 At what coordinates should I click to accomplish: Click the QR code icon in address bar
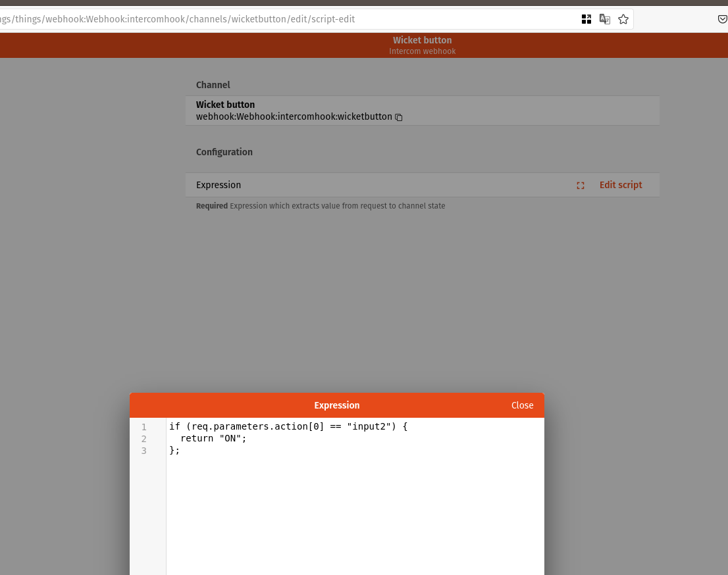[x=586, y=19]
